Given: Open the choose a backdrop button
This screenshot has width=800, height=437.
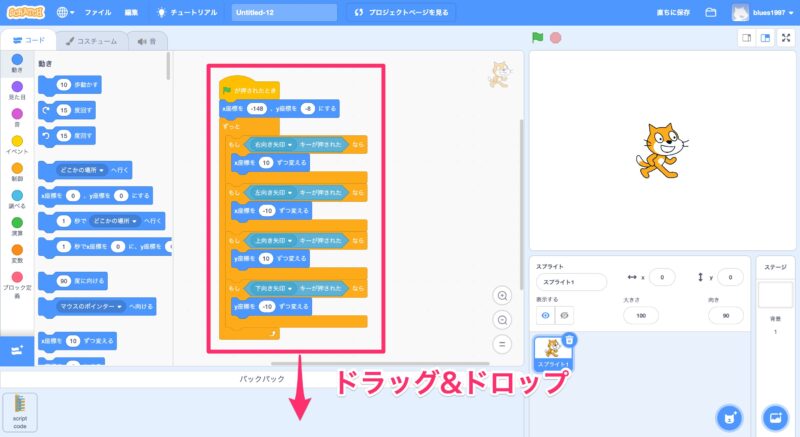Looking at the screenshot, I should 773,416.
